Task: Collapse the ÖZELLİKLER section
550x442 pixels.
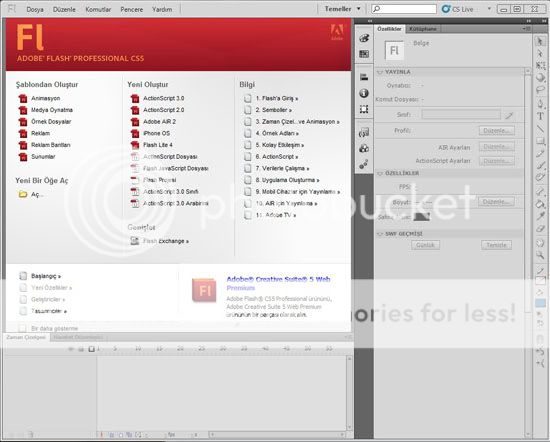Action: point(380,173)
